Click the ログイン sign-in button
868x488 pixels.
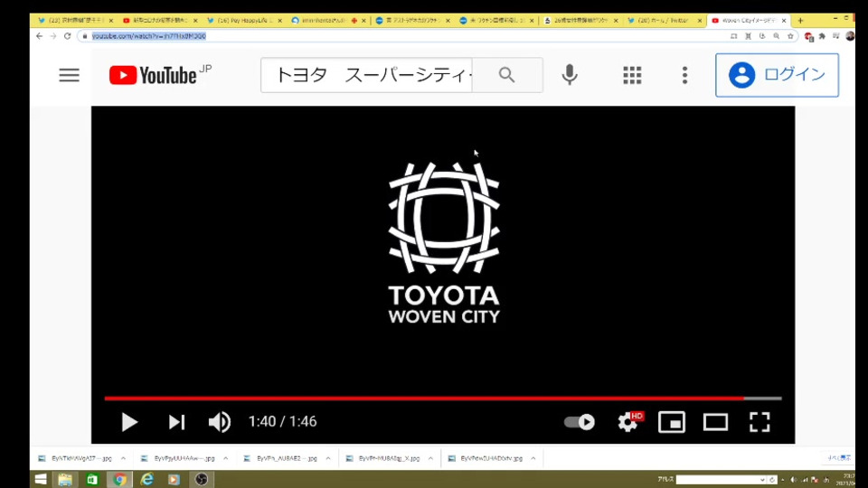[777, 75]
